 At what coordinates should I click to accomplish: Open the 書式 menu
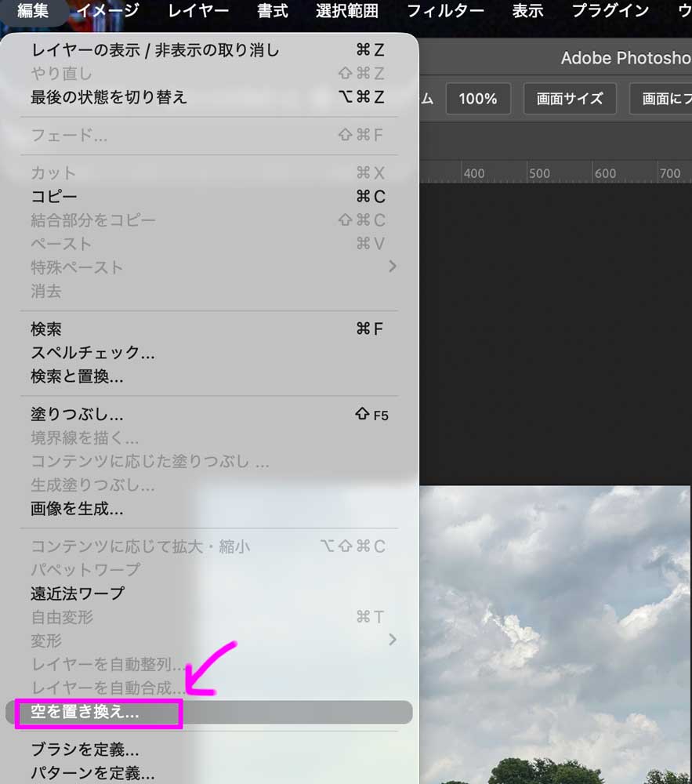point(271,11)
